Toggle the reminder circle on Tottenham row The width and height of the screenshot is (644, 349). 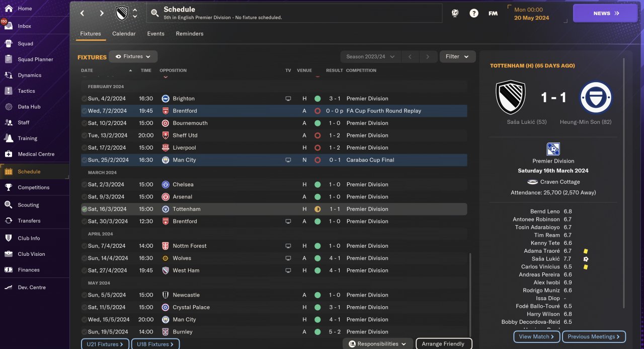85,209
